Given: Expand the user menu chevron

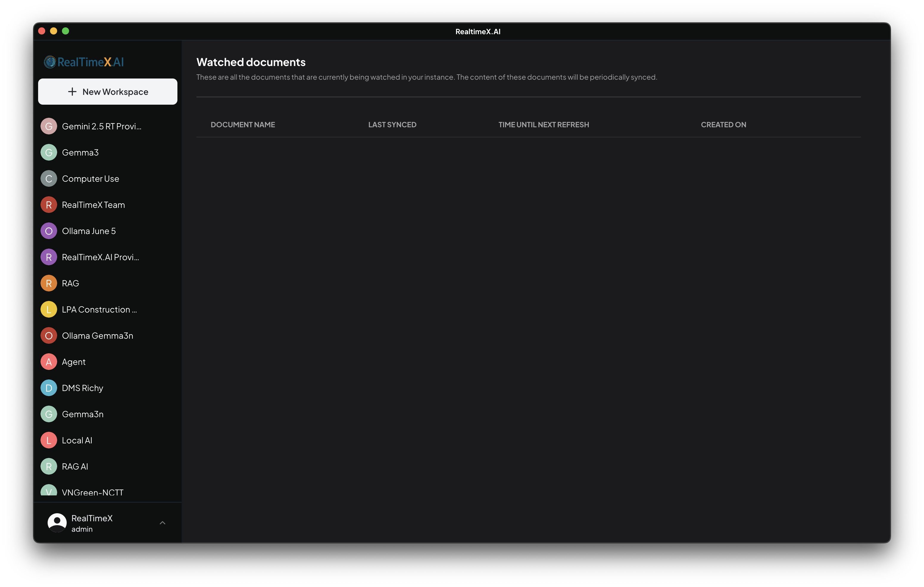Looking at the screenshot, I should [x=162, y=522].
